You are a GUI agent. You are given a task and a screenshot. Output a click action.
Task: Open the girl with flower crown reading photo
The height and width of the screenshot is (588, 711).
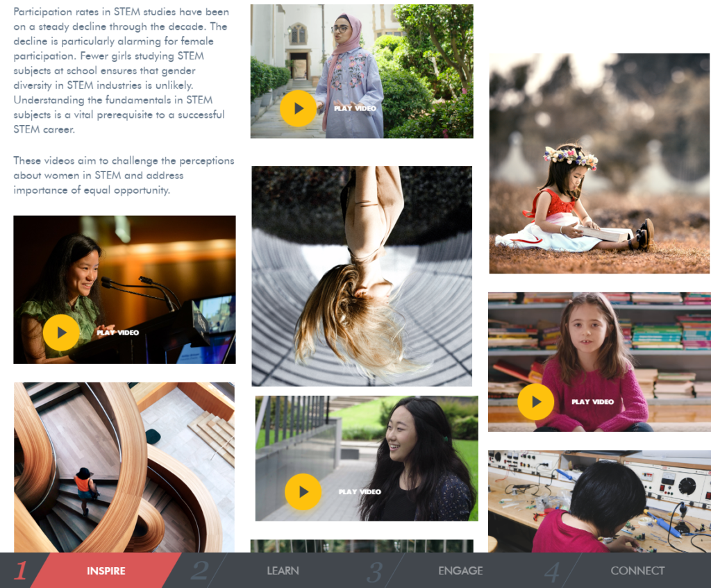(x=599, y=163)
